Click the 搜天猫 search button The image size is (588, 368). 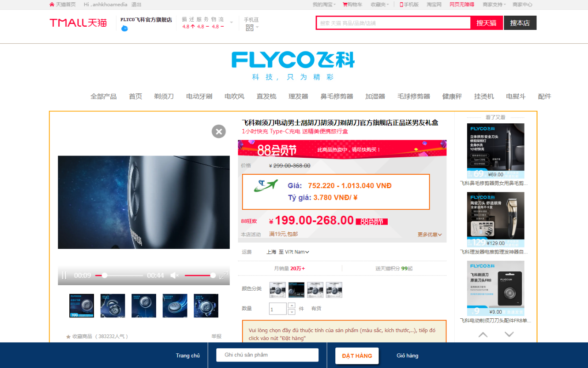click(x=486, y=23)
